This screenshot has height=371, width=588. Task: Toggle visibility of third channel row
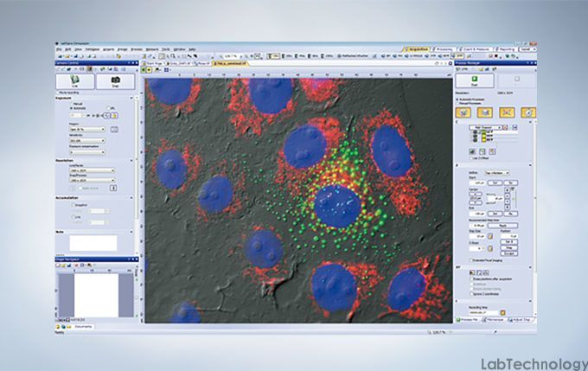click(x=476, y=140)
